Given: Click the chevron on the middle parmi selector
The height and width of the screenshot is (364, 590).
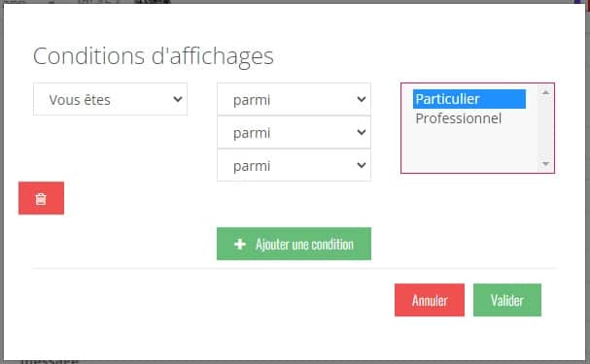Looking at the screenshot, I should [362, 132].
